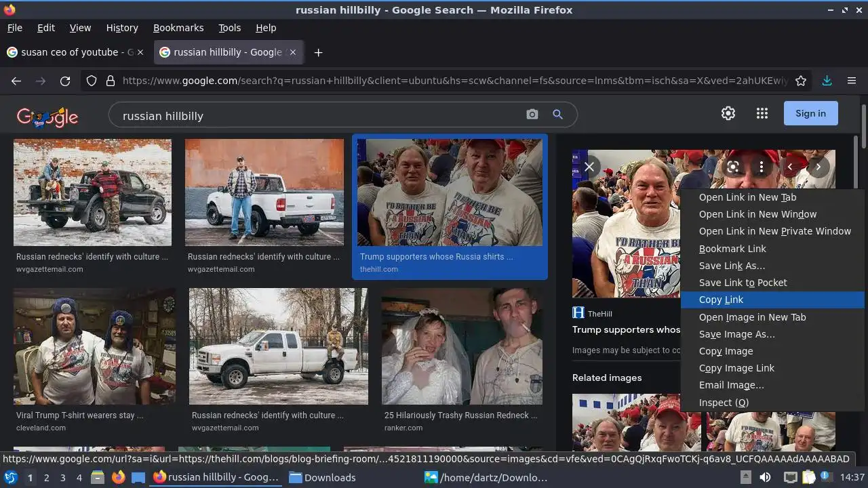Click the browser Back arrow
868x488 pixels.
(16, 81)
